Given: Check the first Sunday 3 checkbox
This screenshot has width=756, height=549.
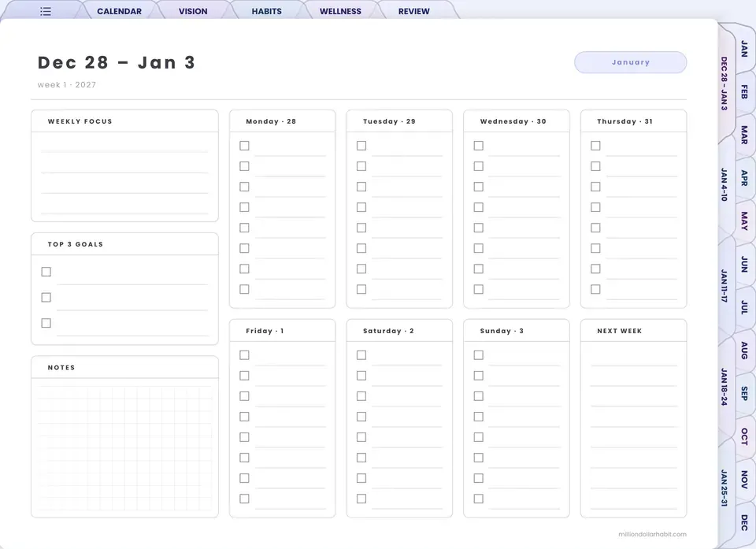Looking at the screenshot, I should pos(478,355).
